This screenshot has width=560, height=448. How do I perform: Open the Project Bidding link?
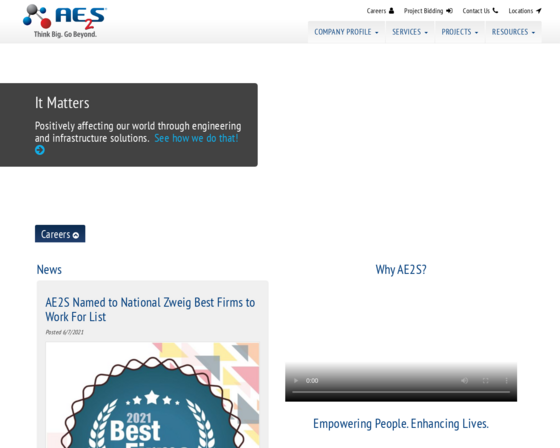[423, 11]
